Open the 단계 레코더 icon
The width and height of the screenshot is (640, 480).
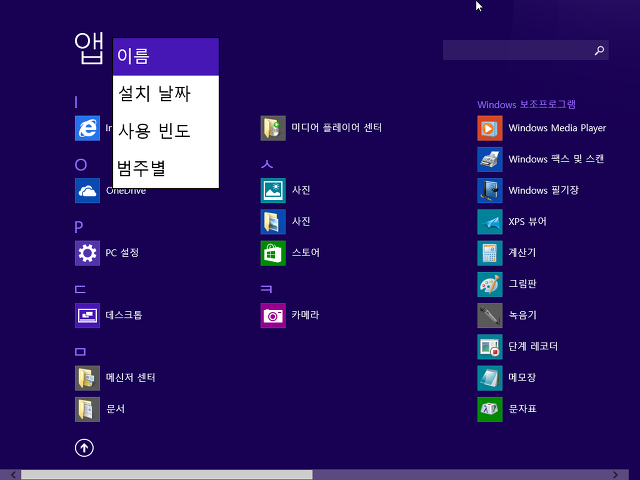[490, 347]
